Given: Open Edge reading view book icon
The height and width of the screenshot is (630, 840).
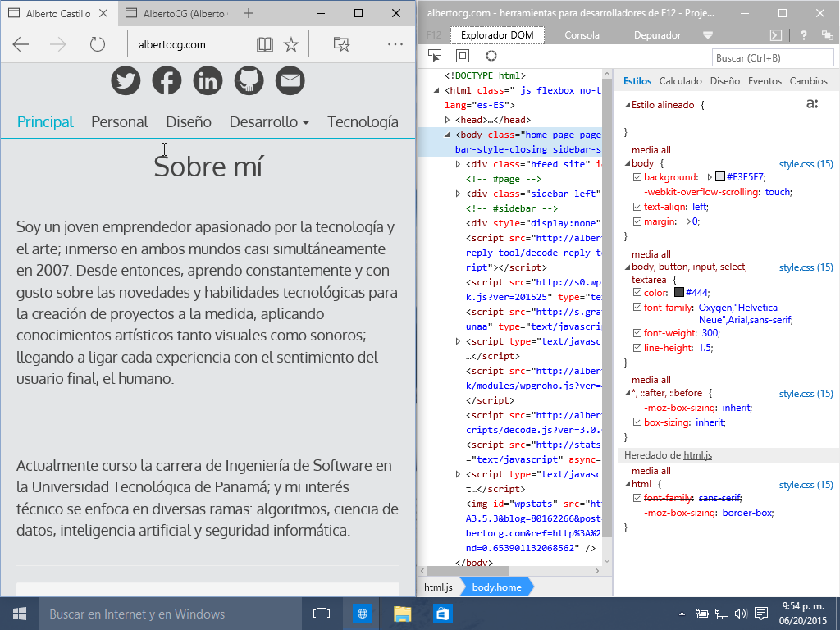Looking at the screenshot, I should pyautogui.click(x=264, y=44).
